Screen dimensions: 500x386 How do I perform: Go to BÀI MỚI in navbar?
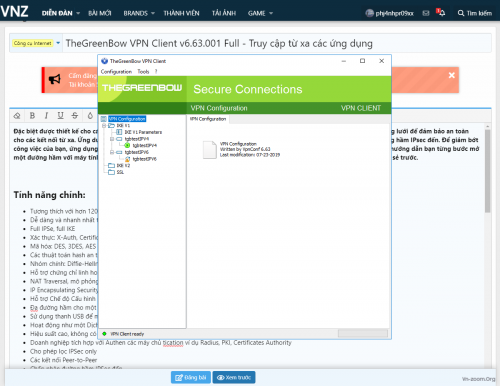click(x=100, y=13)
